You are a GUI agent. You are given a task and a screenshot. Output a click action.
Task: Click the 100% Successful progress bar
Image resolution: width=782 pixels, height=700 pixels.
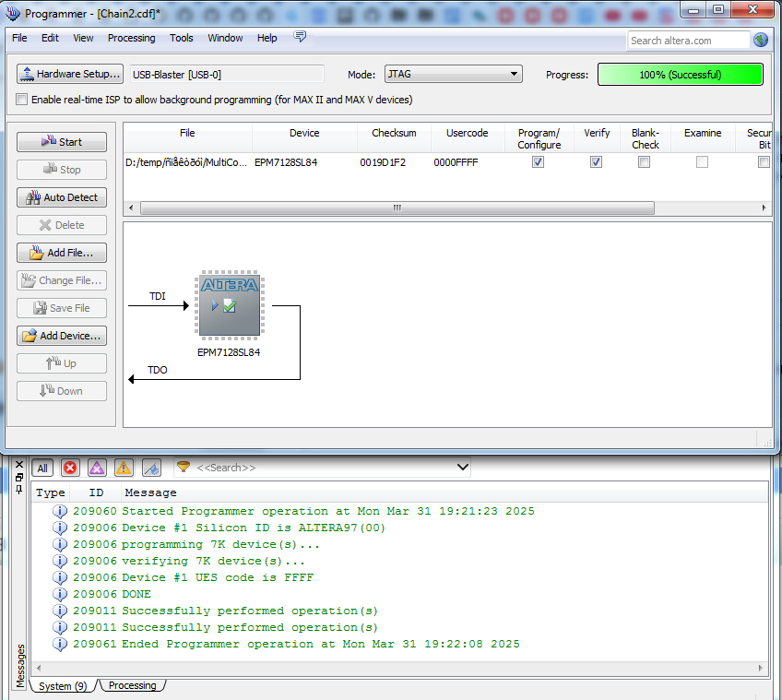[681, 75]
